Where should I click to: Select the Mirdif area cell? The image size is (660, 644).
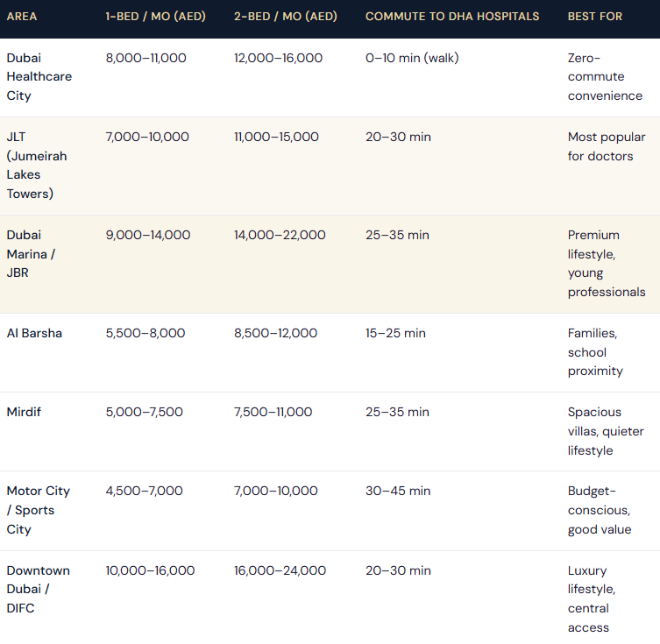pos(24,412)
